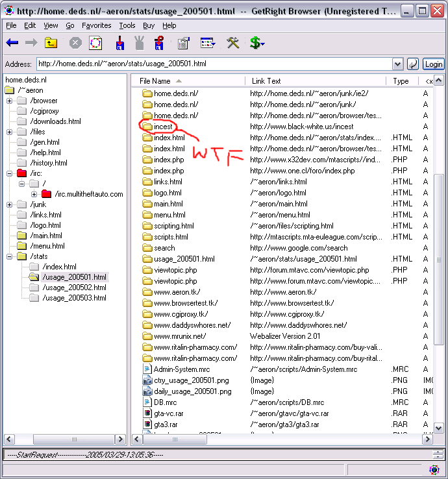The width and height of the screenshot is (448, 479).
Task: Open the Go menu
Action: point(70,26)
